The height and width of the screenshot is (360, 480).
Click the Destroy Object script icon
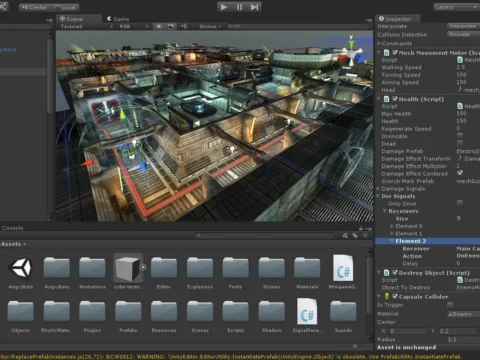pyautogui.click(x=386, y=273)
